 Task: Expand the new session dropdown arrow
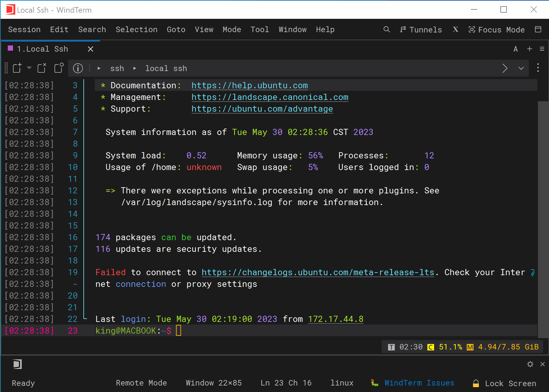pyautogui.click(x=29, y=68)
